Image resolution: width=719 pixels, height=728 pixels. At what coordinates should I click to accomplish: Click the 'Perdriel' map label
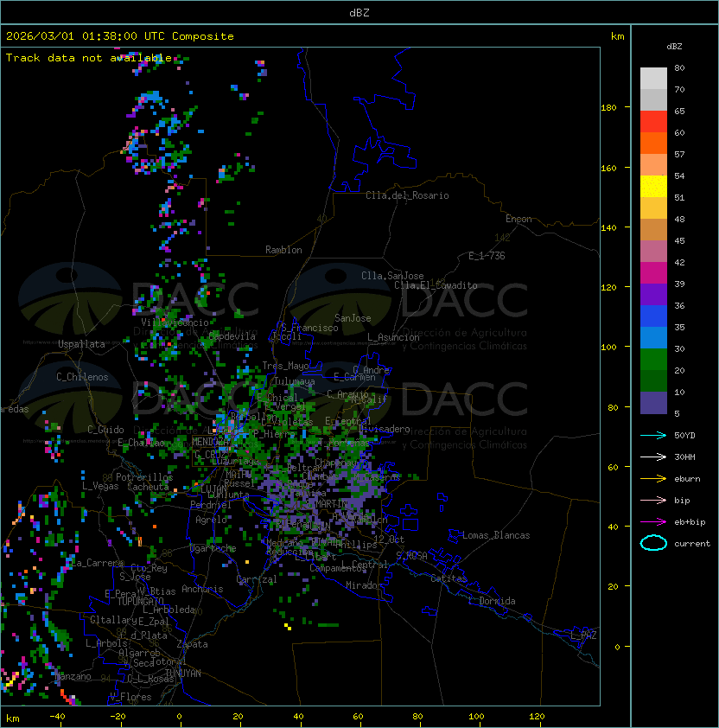(211, 505)
